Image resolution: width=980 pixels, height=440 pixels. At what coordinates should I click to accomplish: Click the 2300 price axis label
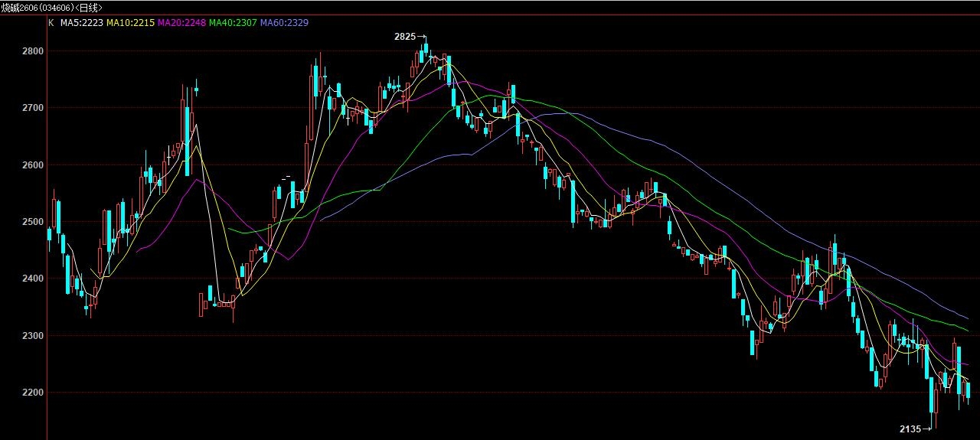[22, 335]
